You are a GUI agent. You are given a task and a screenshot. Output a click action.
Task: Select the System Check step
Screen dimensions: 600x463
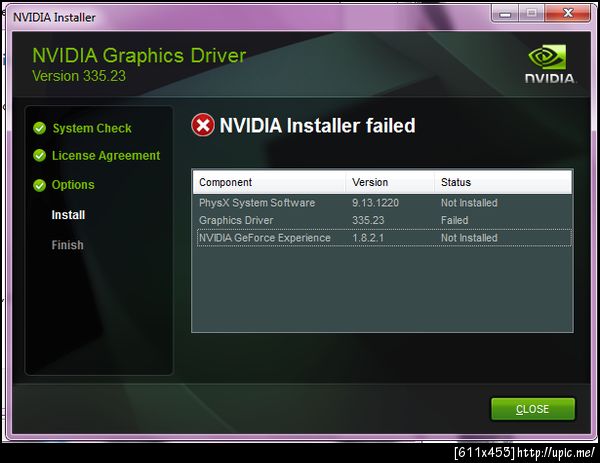[x=92, y=128]
